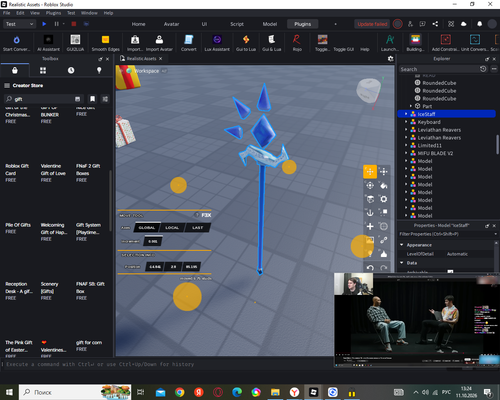Screen dimensions: 500x400
Task: Switch to the Script ribbon tab
Action: tap(237, 24)
